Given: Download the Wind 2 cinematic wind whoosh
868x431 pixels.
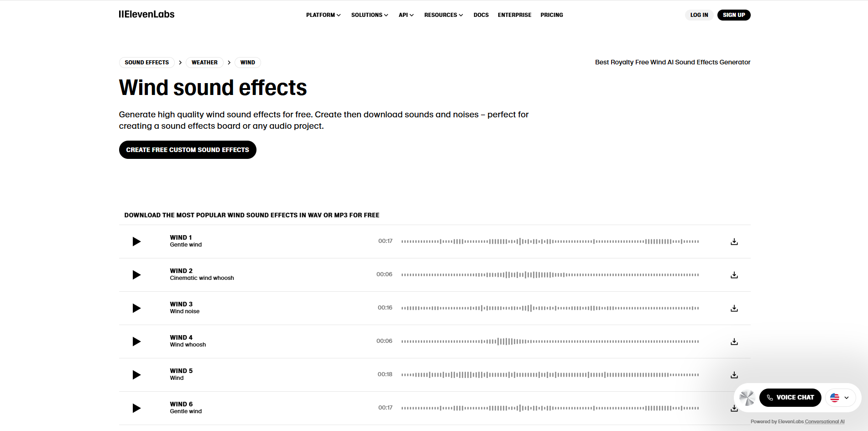Looking at the screenshot, I should coord(734,275).
